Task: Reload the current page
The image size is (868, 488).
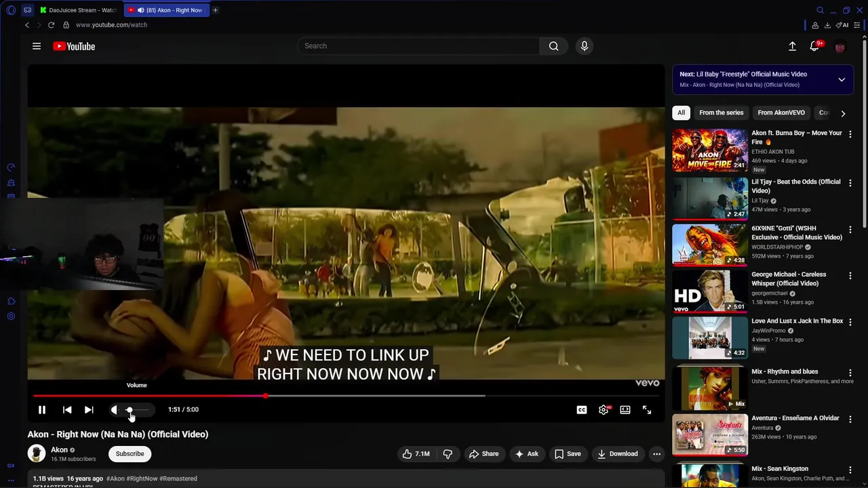Action: pos(51,25)
